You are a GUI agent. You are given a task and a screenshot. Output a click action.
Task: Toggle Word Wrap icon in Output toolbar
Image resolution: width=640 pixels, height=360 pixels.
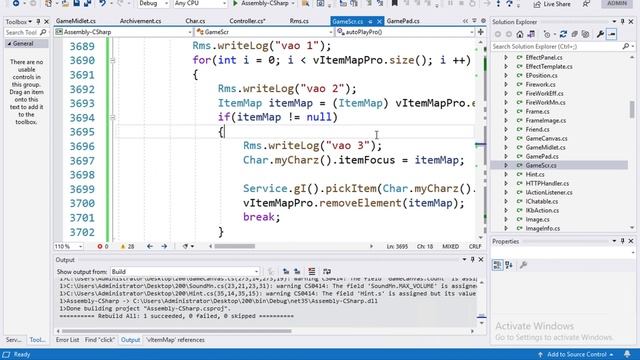pyautogui.click(x=327, y=271)
